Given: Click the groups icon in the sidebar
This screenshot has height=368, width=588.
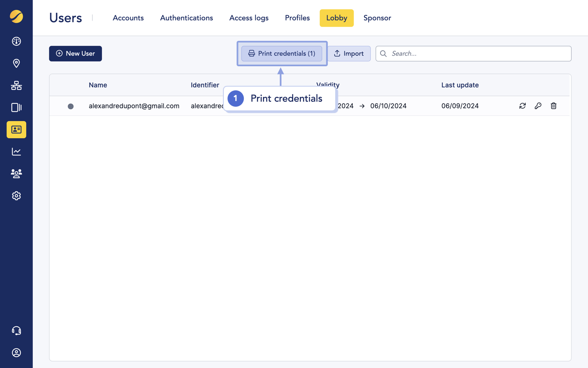Looking at the screenshot, I should (x=16, y=174).
